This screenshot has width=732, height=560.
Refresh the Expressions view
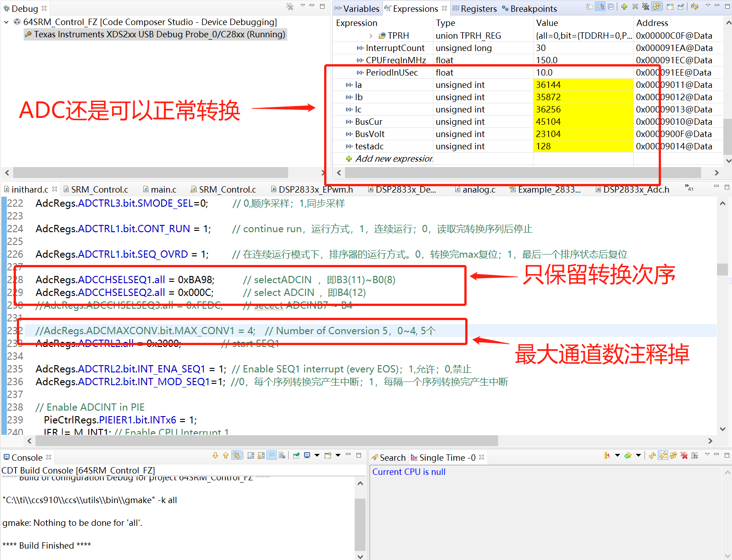click(694, 7)
